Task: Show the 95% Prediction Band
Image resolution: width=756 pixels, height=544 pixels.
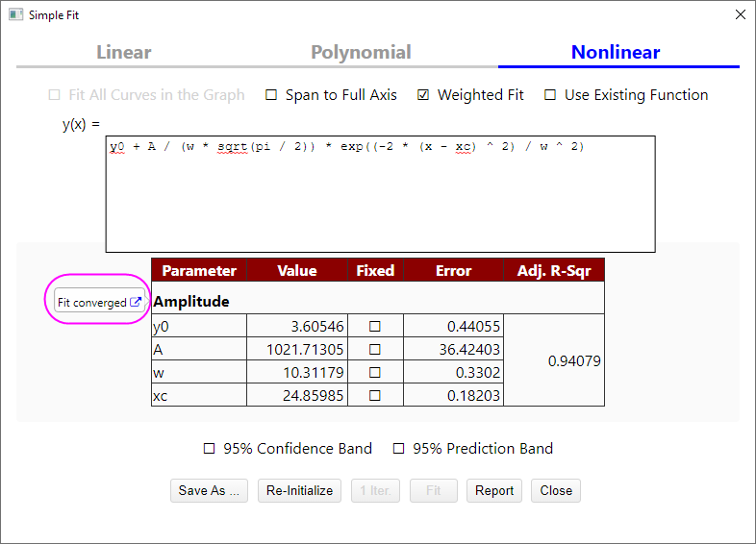Action: click(x=399, y=449)
